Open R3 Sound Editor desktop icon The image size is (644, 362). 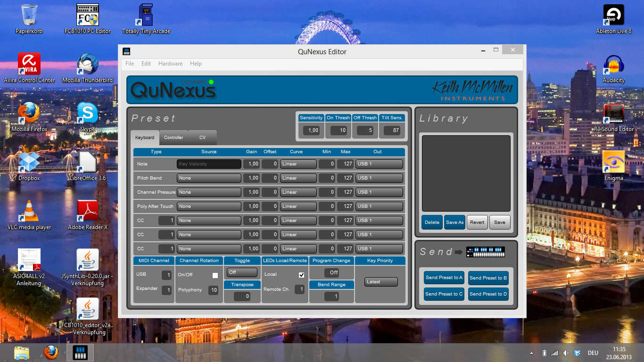coord(613,118)
